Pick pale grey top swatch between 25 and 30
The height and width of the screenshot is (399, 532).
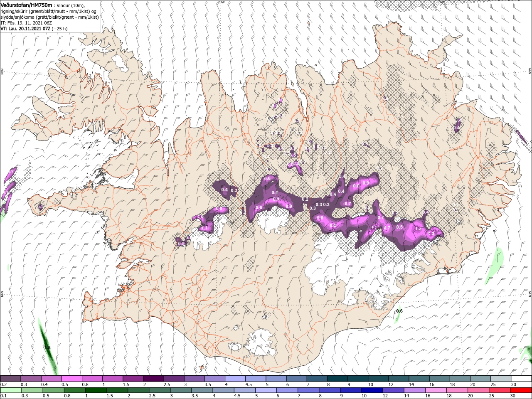tap(501, 379)
